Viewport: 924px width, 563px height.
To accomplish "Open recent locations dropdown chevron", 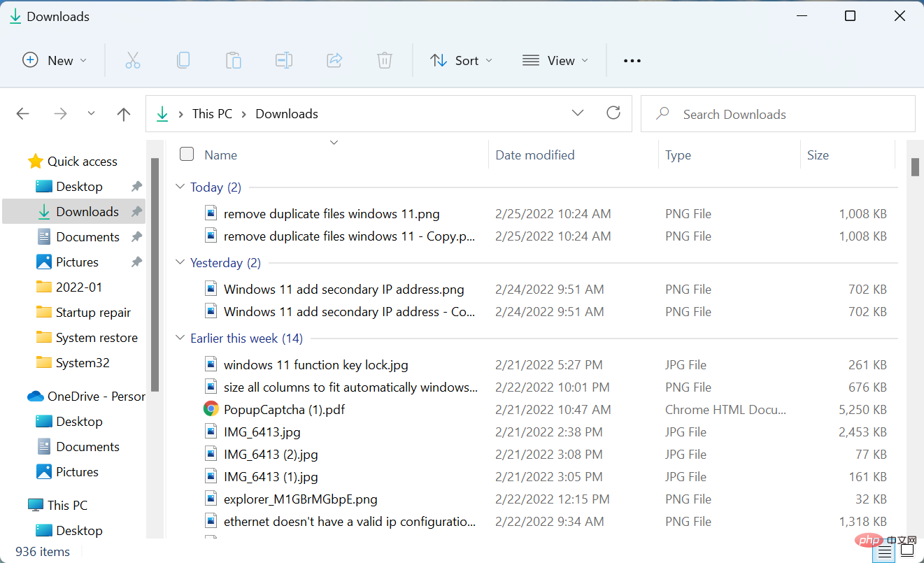I will (x=92, y=114).
